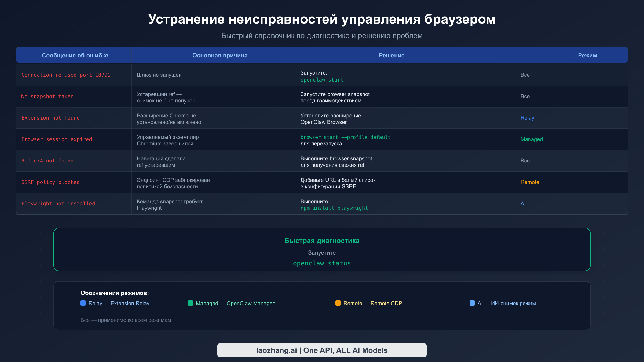The width and height of the screenshot is (644, 362).
Task: Expand the Connection refused port 18791 row
Action: (66, 75)
